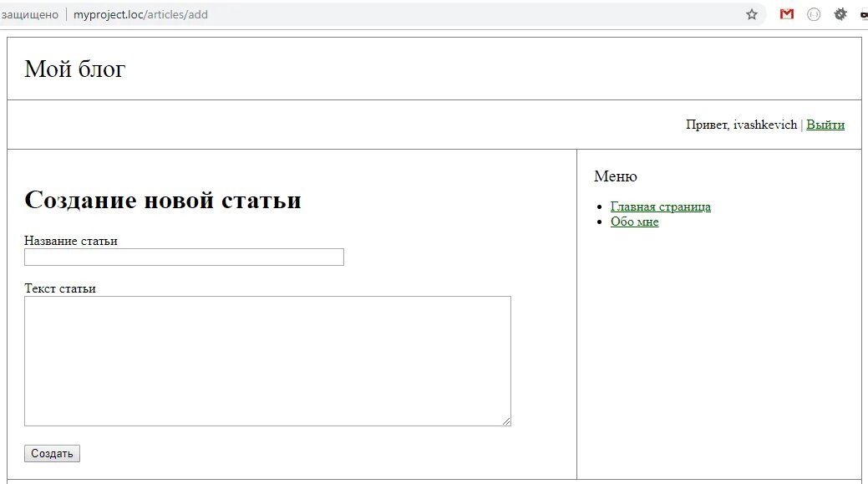
Task: Open the gear-shaped extension icon
Action: (x=840, y=14)
